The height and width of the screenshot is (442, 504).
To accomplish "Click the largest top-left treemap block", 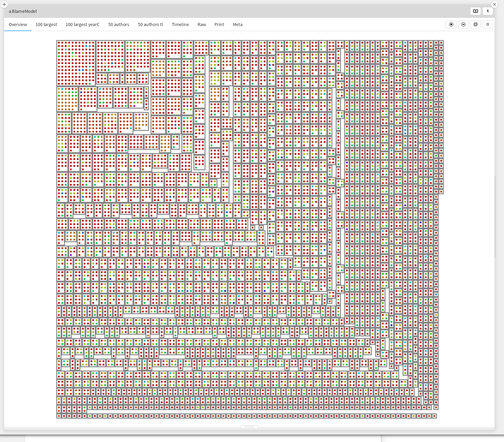I will pos(76,63).
